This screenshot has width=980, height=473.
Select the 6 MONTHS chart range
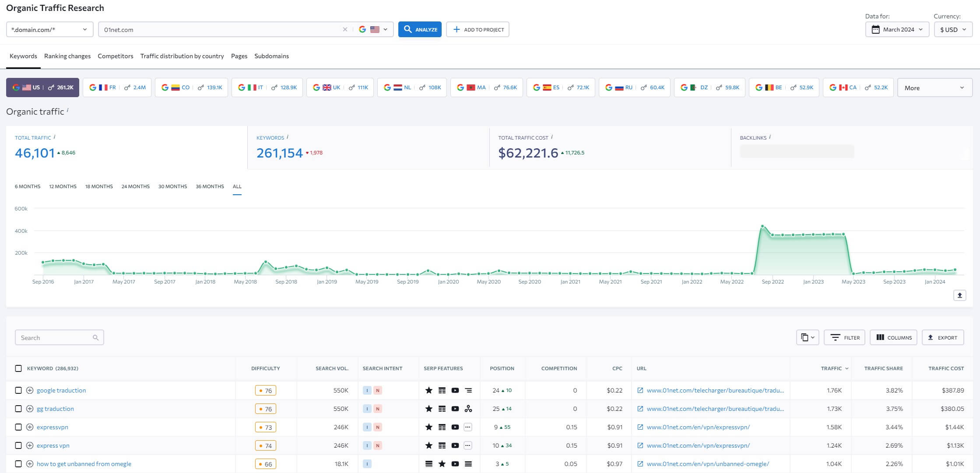click(x=28, y=186)
